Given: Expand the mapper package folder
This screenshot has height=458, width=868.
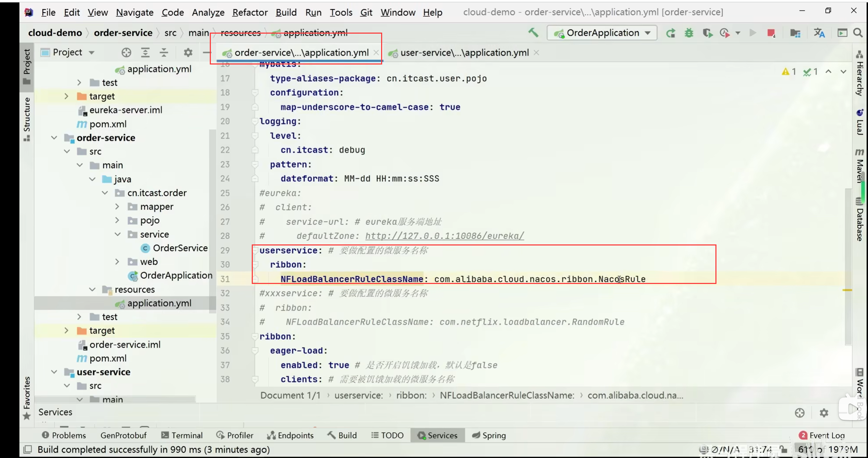Looking at the screenshot, I should (x=117, y=207).
